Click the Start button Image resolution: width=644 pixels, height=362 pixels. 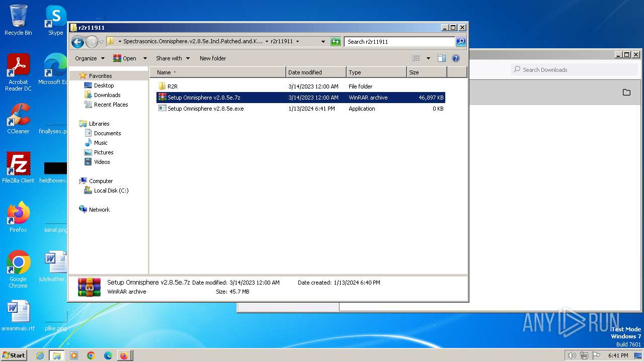[14, 355]
